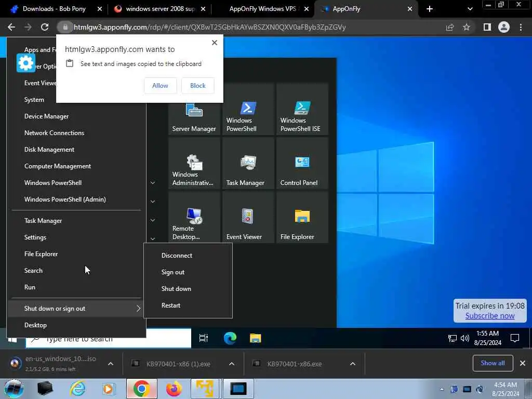Viewport: 532px width, 399px height.
Task: Switch to windows server 2008 tab
Action: pyautogui.click(x=159, y=9)
